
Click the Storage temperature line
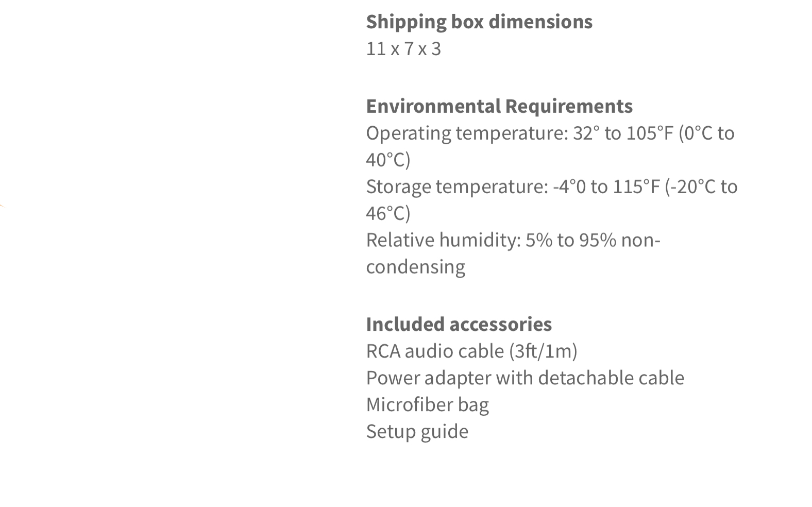coord(552,187)
